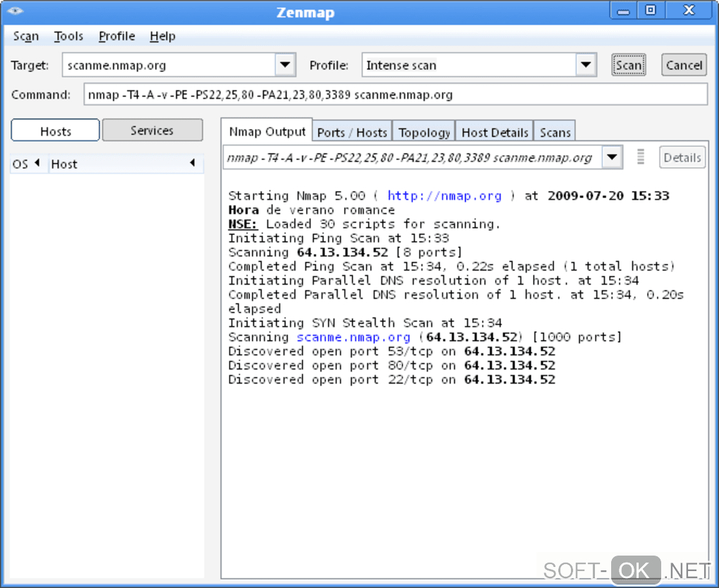
Task: Show the Services list
Action: click(x=152, y=130)
